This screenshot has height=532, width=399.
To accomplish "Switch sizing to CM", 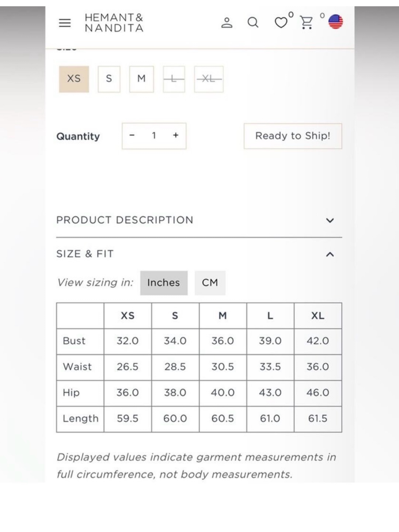I will tap(210, 283).
